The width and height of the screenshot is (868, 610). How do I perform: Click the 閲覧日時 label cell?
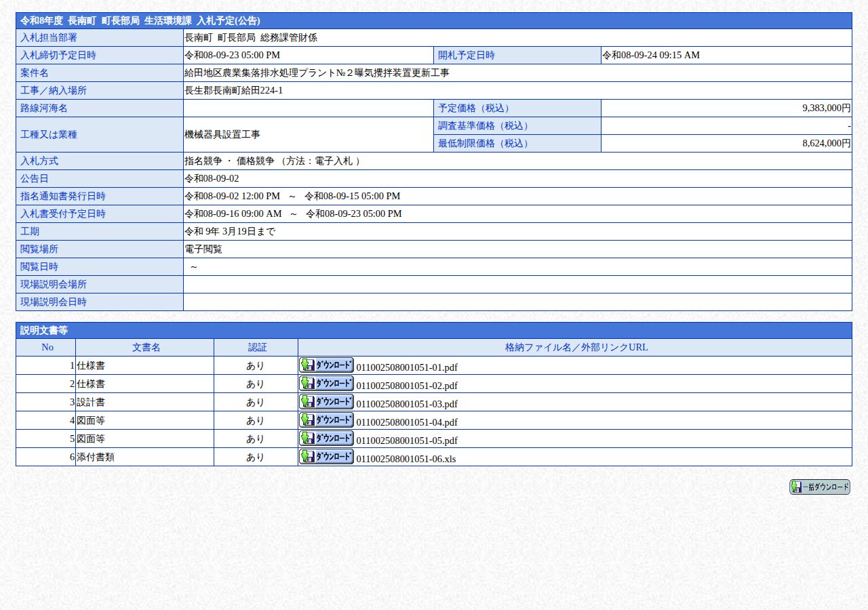tap(100, 266)
